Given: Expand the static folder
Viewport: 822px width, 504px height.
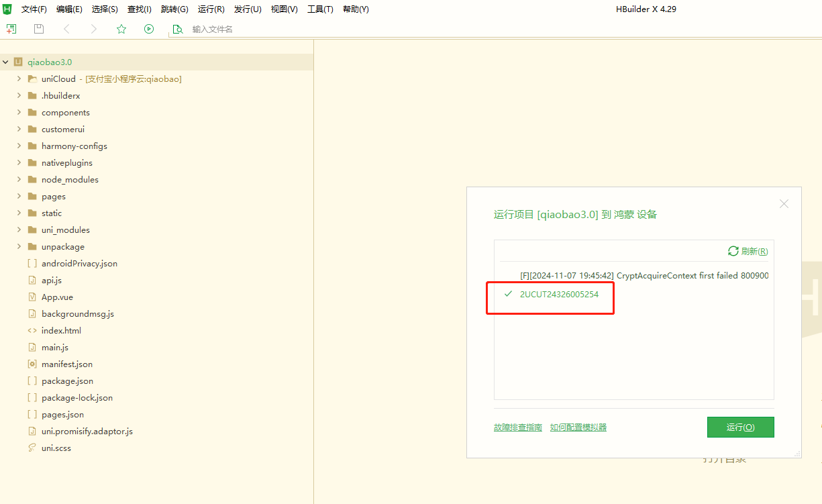Looking at the screenshot, I should 19,213.
